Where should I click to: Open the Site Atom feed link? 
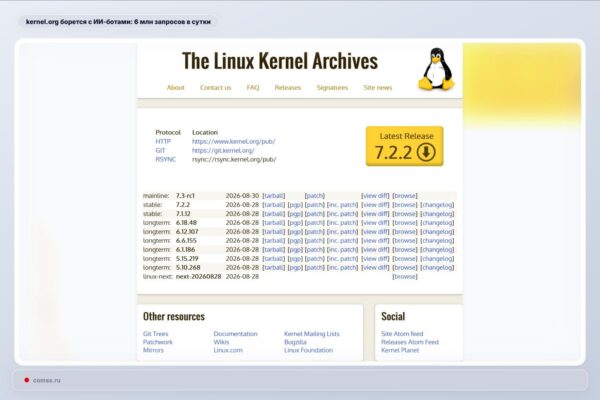click(402, 334)
